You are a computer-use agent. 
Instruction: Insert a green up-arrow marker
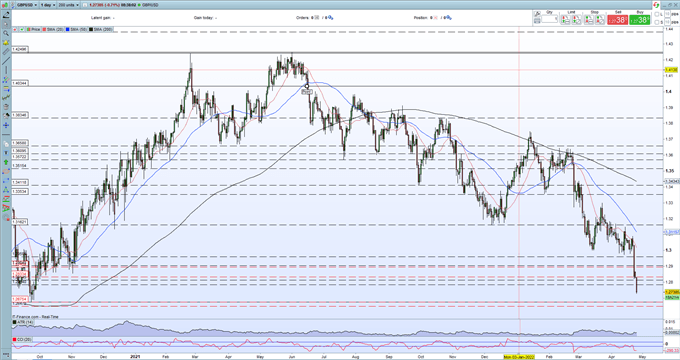click(6, 162)
